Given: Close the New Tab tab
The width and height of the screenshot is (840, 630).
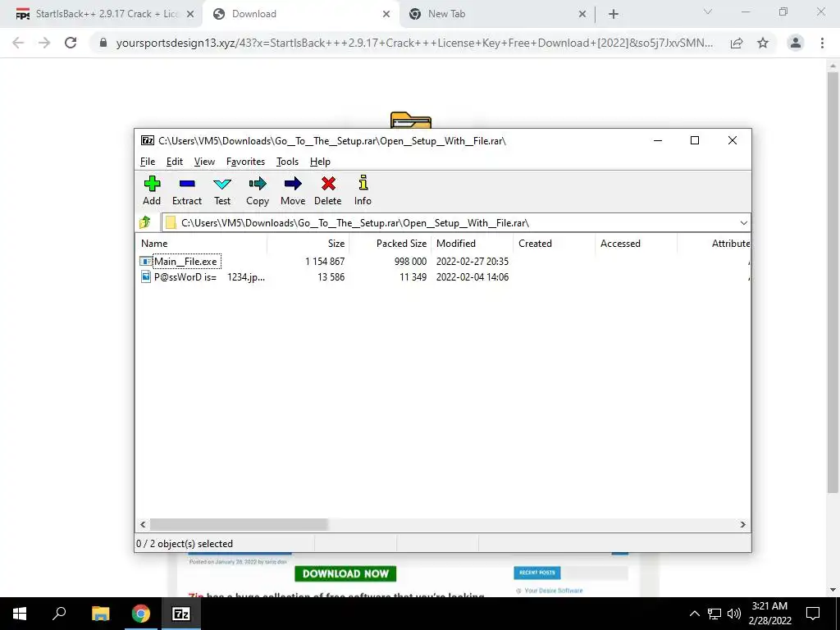Looking at the screenshot, I should 582,15.
